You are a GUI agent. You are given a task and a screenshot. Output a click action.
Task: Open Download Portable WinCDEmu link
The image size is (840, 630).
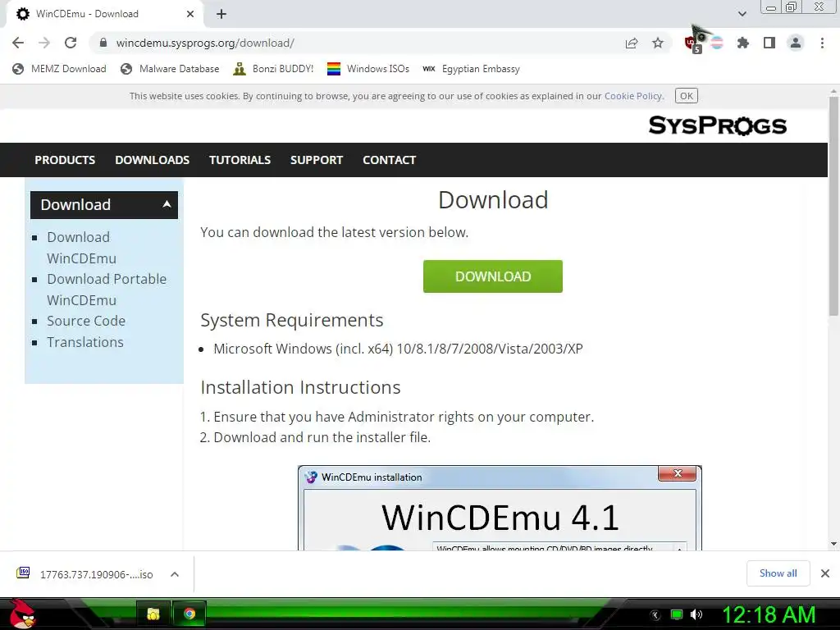pyautogui.click(x=107, y=290)
